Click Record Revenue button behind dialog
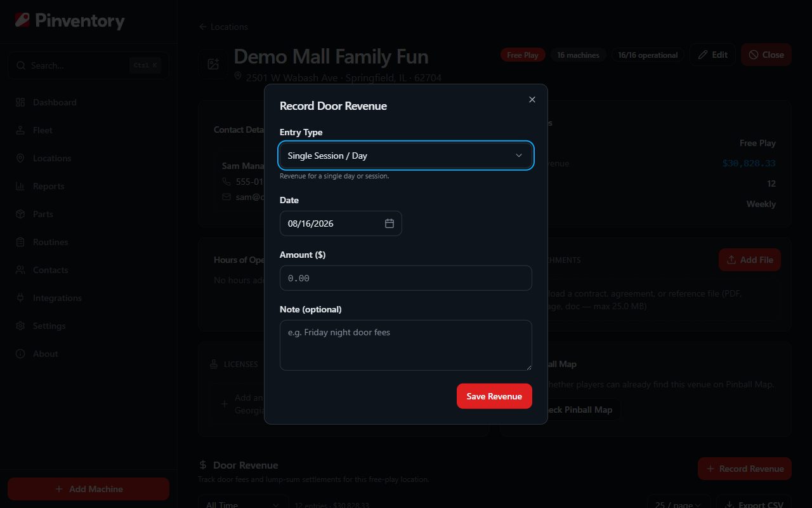Image resolution: width=812 pixels, height=508 pixels. click(745, 469)
